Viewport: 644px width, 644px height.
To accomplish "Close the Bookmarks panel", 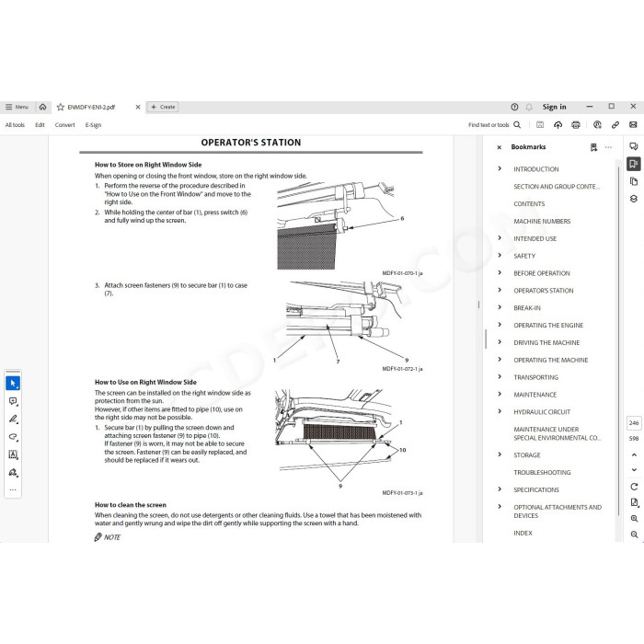I will point(499,147).
